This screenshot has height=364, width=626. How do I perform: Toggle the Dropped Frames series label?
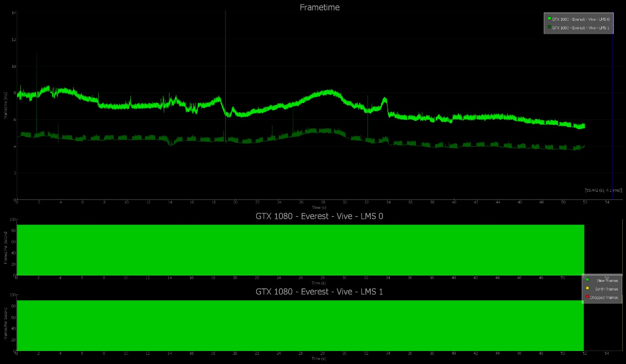[x=604, y=298]
